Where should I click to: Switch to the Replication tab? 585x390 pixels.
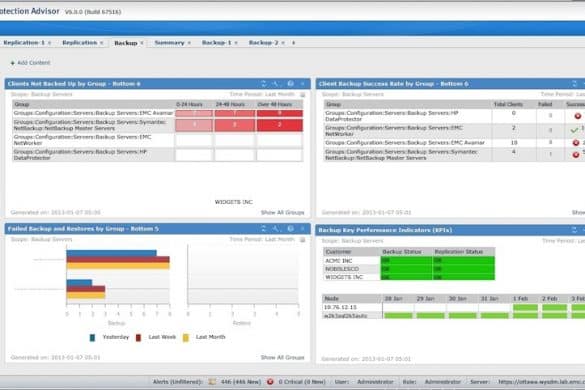(79, 43)
